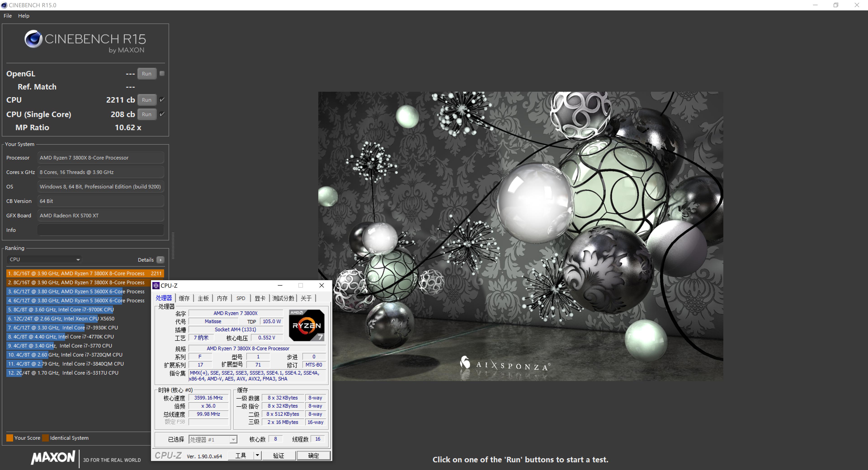Click the Cinebench title bar icon
This screenshot has width=868, height=470.
[4, 5]
